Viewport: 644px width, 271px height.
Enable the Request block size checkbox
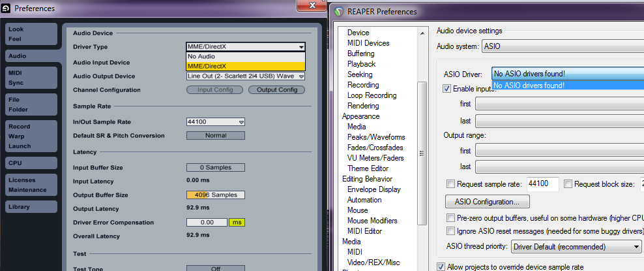568,184
